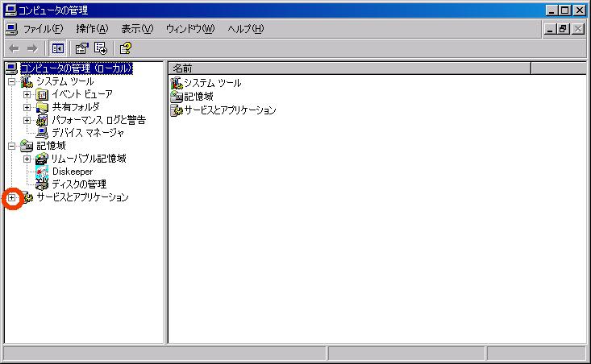Collapse the 記憶域 tree node
This screenshot has width=591, height=364.
tap(11, 146)
